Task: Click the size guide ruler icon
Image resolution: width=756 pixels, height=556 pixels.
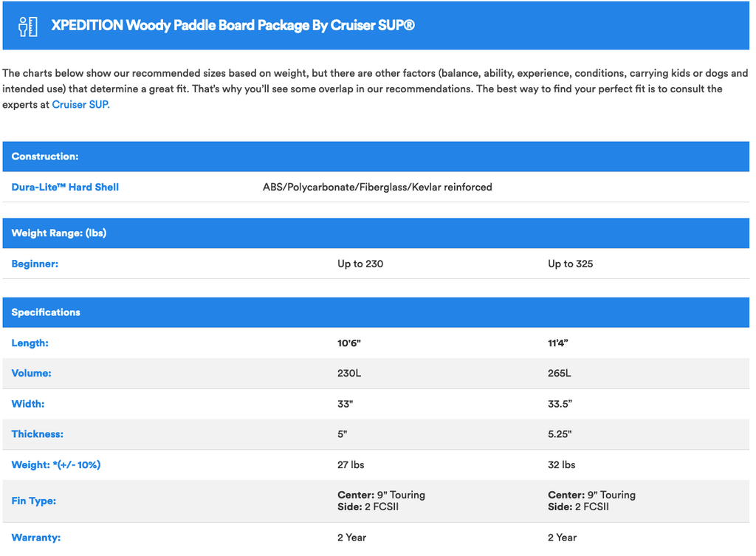Action: point(27,26)
